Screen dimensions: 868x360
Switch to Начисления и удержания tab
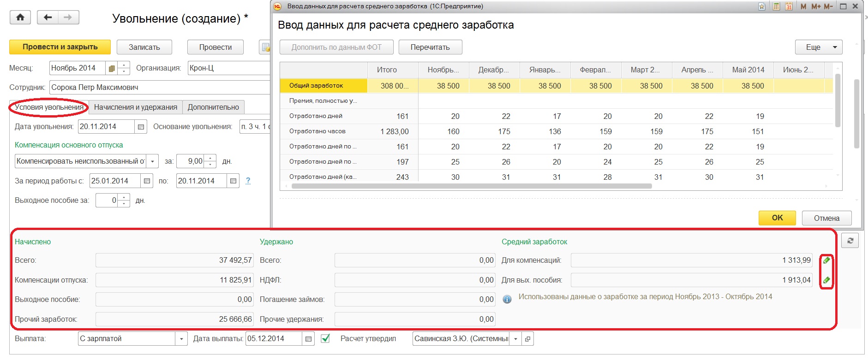(x=135, y=107)
